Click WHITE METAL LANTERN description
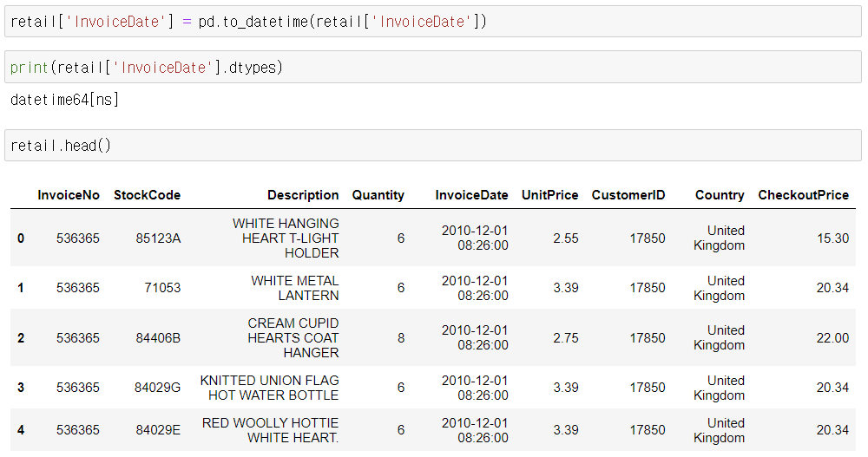Image resolution: width=868 pixels, height=457 pixels. click(295, 288)
